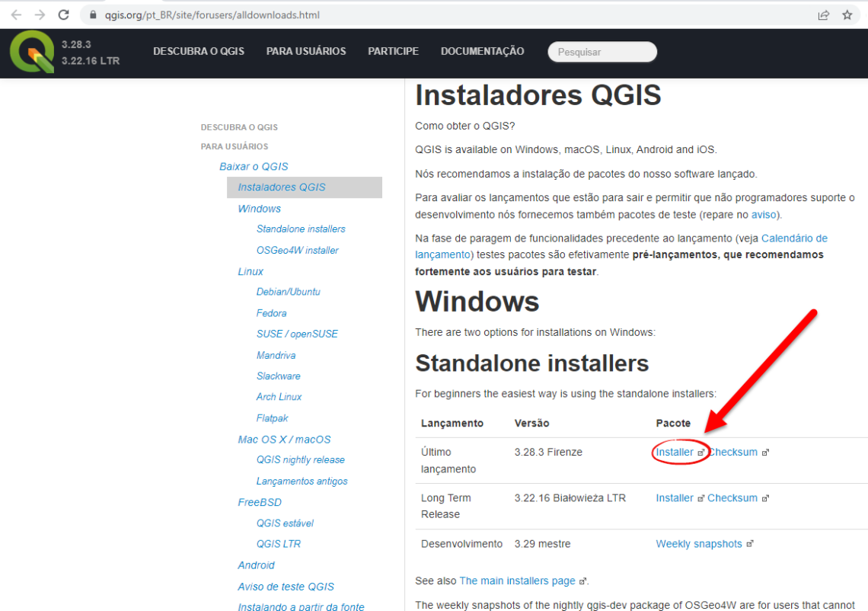Select PARTICIPE in the navigation bar

(x=393, y=51)
